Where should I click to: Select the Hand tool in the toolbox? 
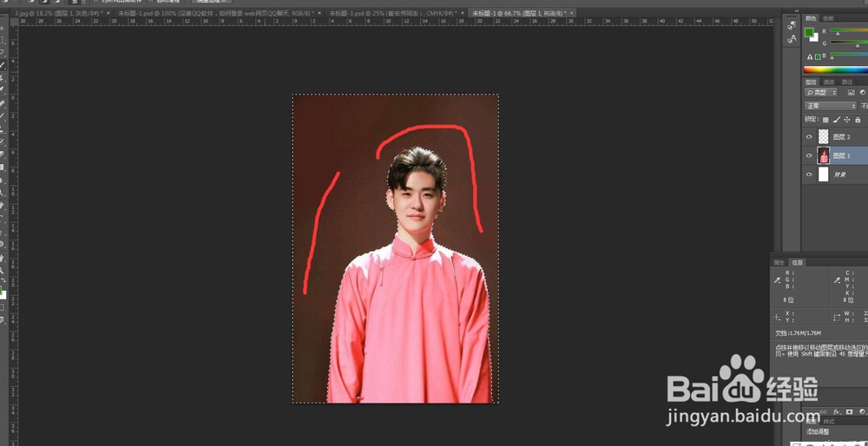(3, 258)
